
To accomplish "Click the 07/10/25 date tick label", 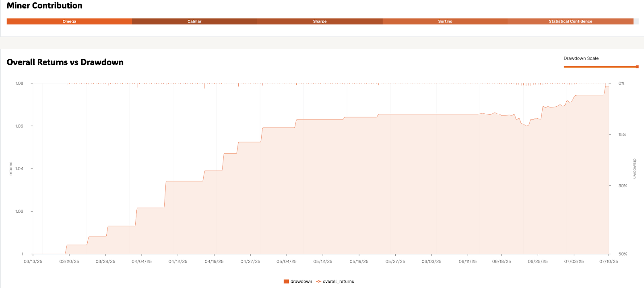I will [x=609, y=261].
